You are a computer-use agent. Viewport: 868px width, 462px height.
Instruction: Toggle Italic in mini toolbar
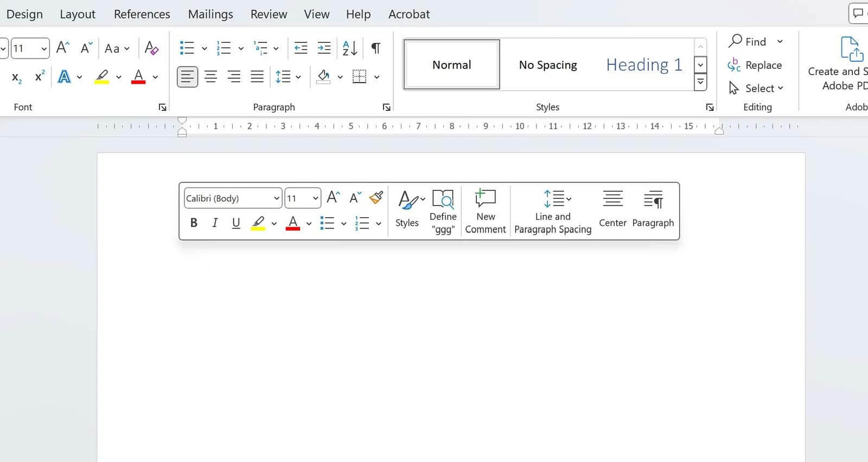click(x=215, y=223)
